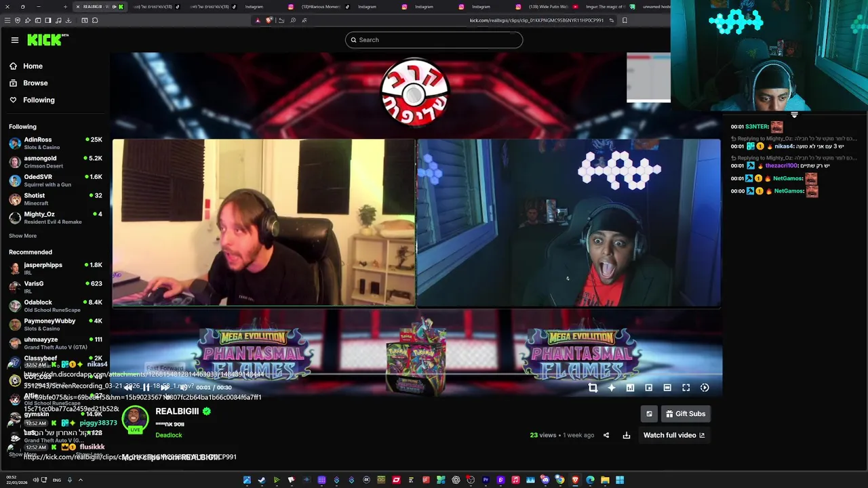This screenshot has width=868, height=488.
Task: Open the AdinRoss channel
Action: click(x=56, y=143)
